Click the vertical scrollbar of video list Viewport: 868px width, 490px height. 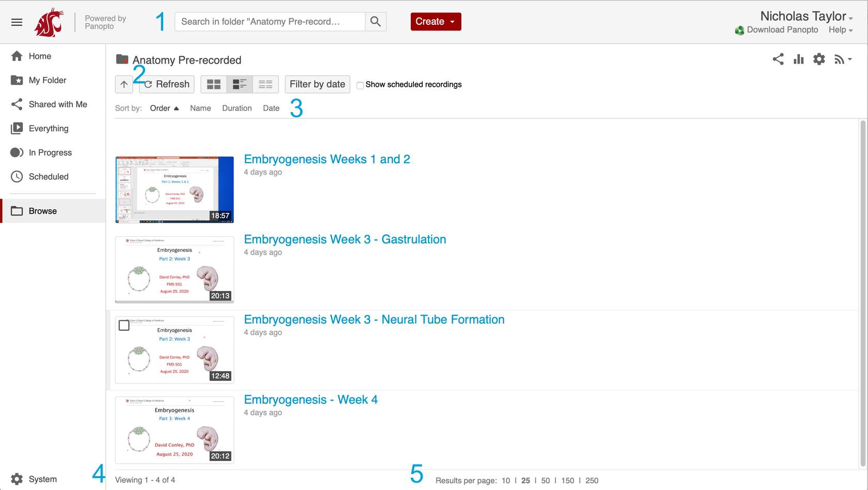[x=862, y=289]
